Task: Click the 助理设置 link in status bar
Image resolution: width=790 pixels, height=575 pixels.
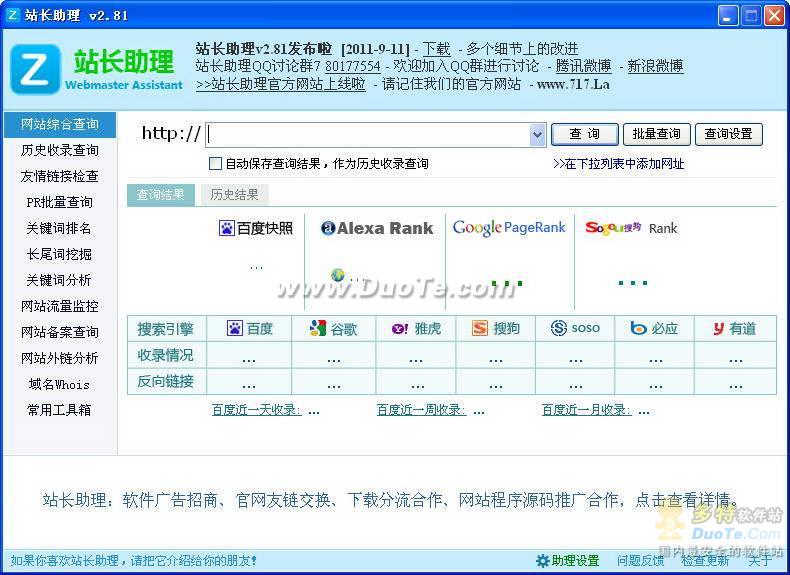Action: pyautogui.click(x=575, y=561)
